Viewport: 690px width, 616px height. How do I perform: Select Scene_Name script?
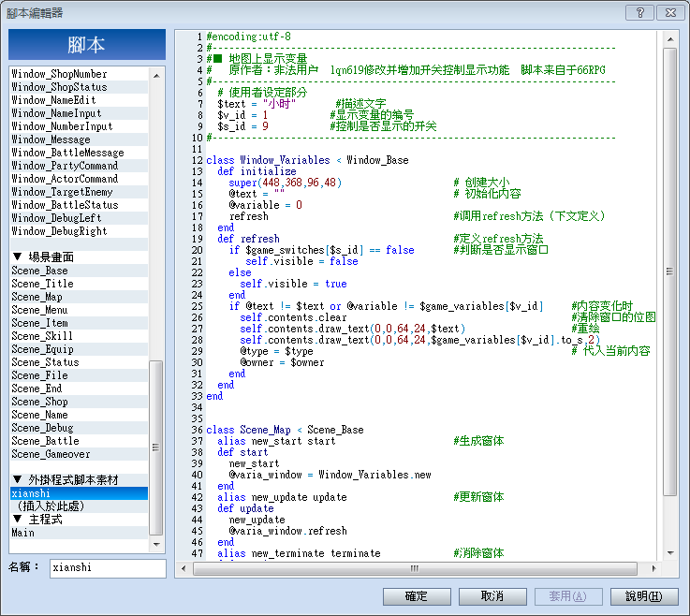click(x=80, y=415)
